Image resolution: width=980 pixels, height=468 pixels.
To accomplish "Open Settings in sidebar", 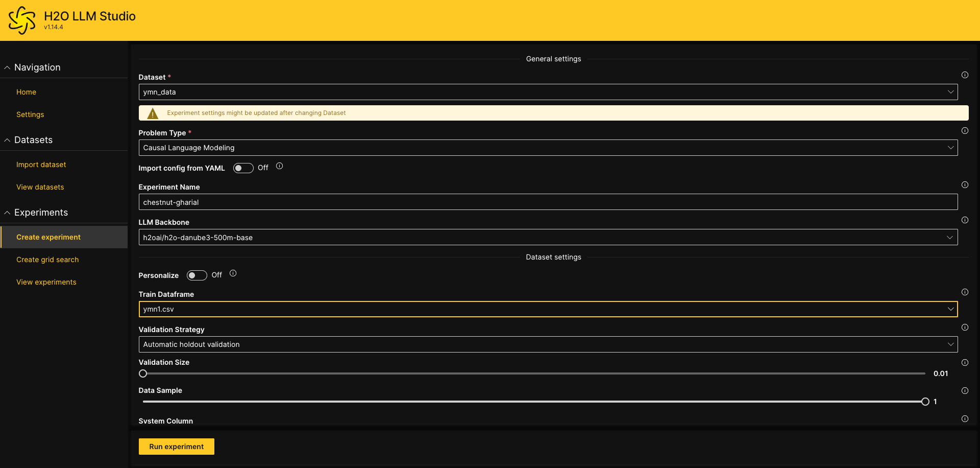I will tap(30, 114).
